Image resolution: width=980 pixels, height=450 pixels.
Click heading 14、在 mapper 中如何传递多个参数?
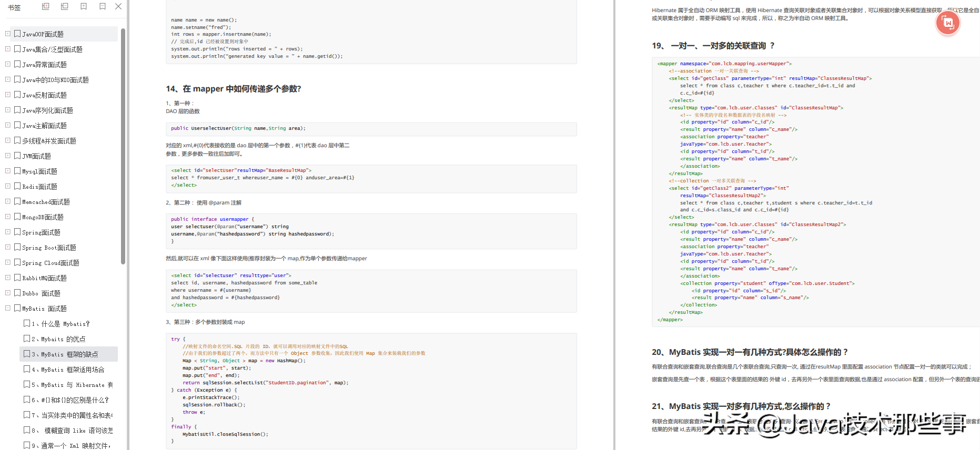[x=234, y=89]
